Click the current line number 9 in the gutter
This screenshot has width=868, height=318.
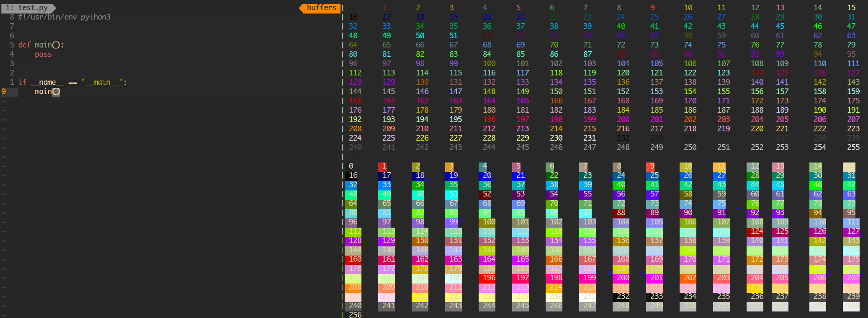(4, 91)
